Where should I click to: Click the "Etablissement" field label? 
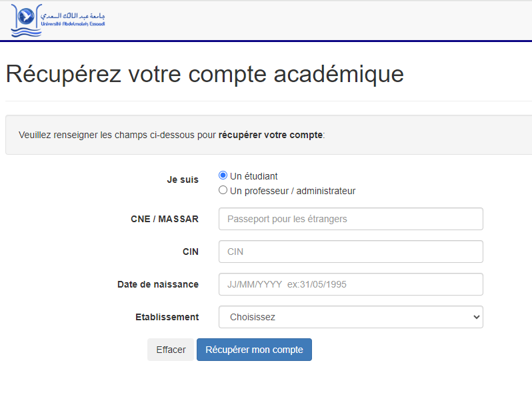(167, 317)
